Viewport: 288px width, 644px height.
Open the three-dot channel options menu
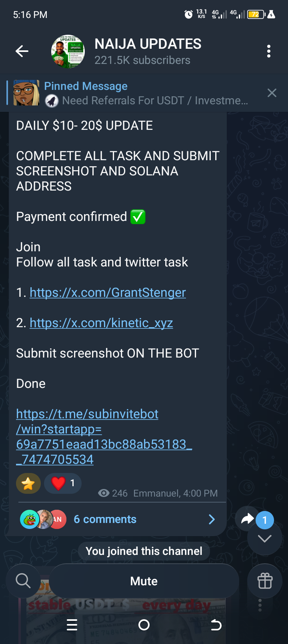(x=269, y=51)
